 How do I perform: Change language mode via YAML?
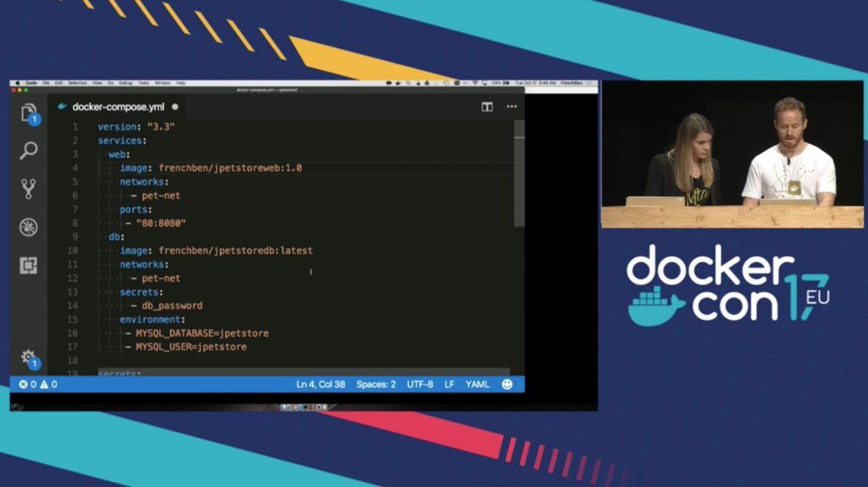click(477, 384)
